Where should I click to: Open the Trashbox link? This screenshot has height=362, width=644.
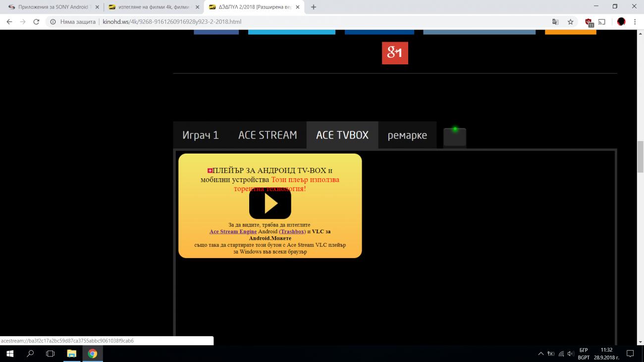292,231
